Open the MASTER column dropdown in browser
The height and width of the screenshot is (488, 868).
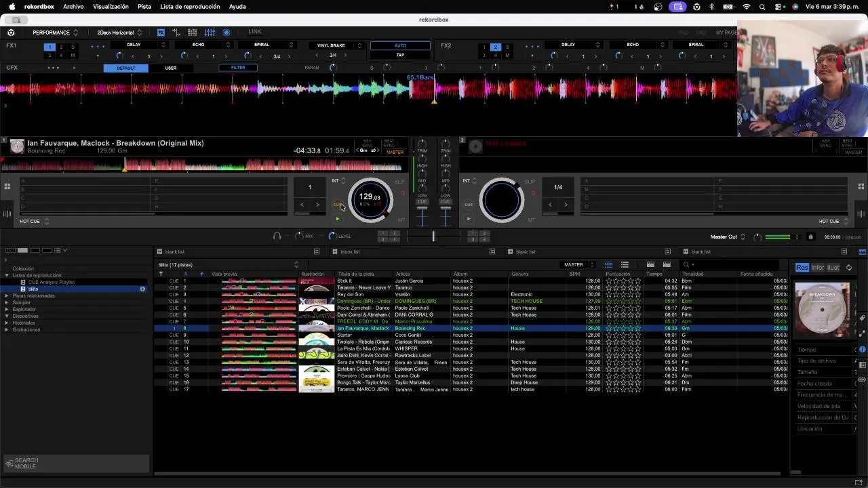[x=578, y=264]
